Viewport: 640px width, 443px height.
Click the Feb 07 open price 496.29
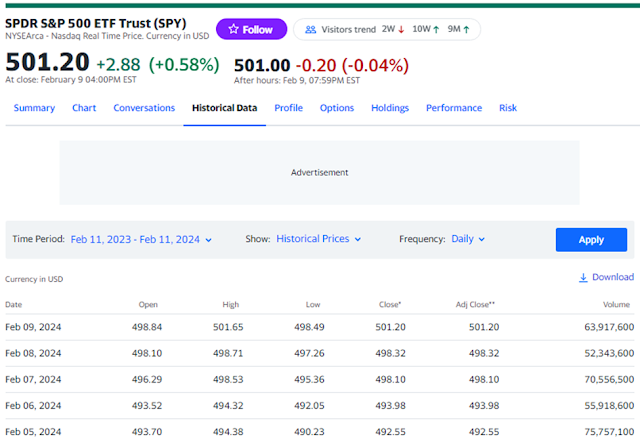147,379
